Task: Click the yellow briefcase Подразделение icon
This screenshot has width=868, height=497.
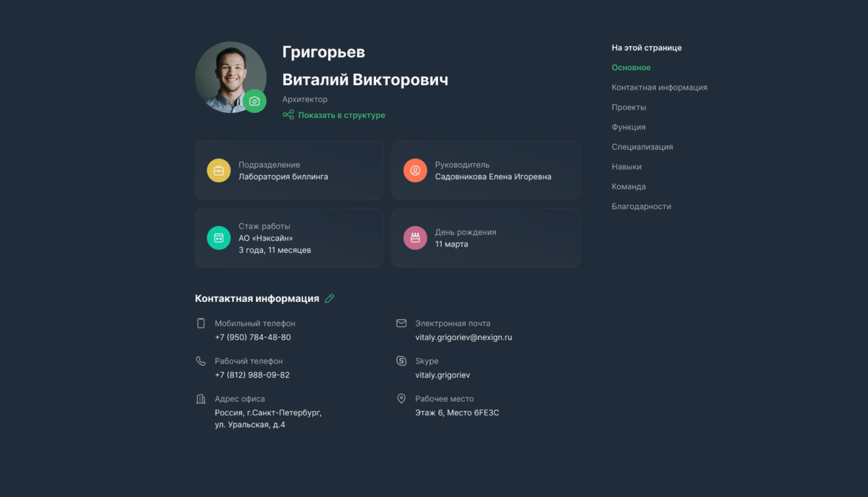Action: coord(219,170)
